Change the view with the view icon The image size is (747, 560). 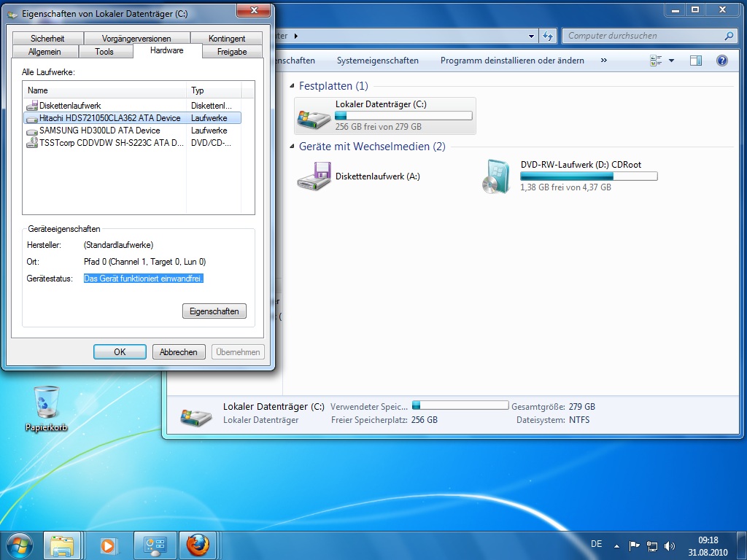(656, 61)
